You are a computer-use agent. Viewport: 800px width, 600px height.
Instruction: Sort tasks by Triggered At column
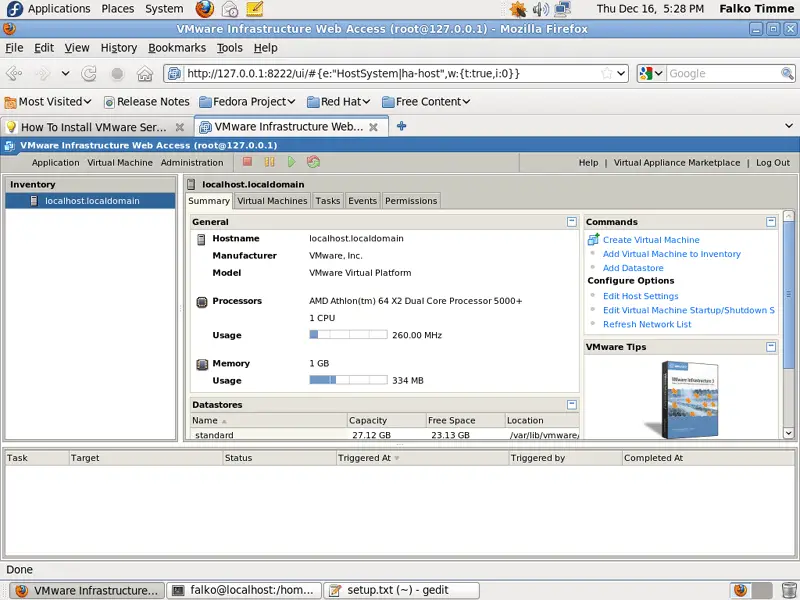[422, 458]
